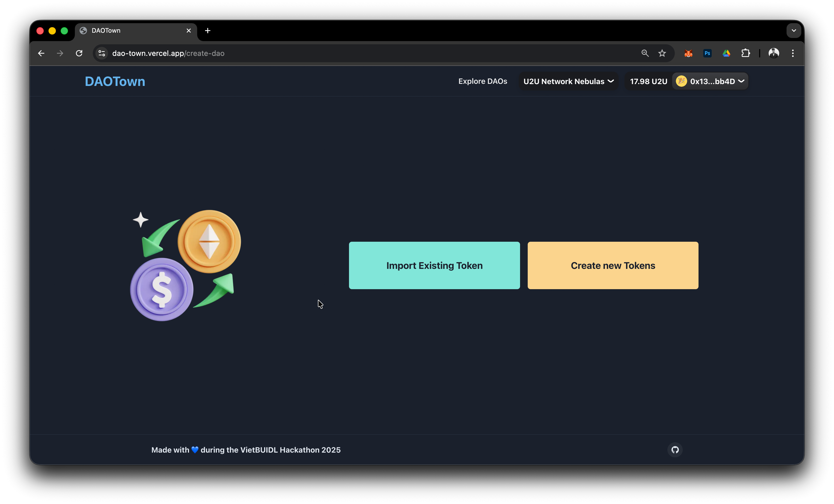The width and height of the screenshot is (834, 504).
Task: Choose Create new Tokens
Action: click(613, 265)
